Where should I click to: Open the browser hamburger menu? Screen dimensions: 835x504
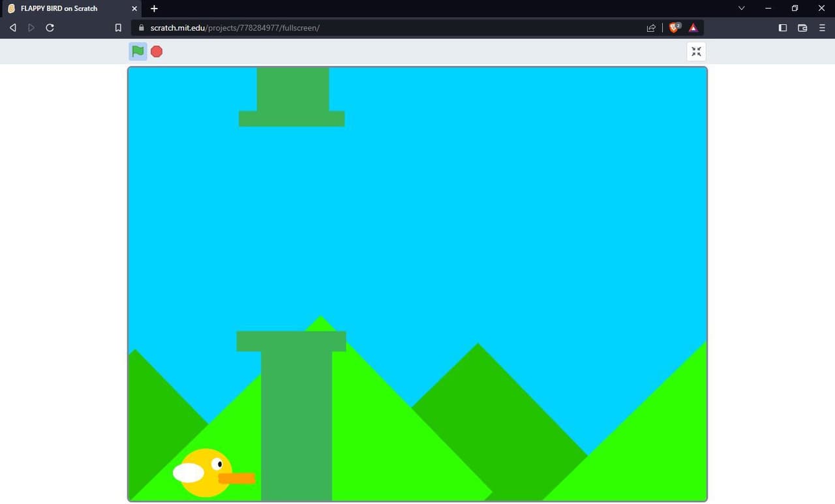click(822, 28)
